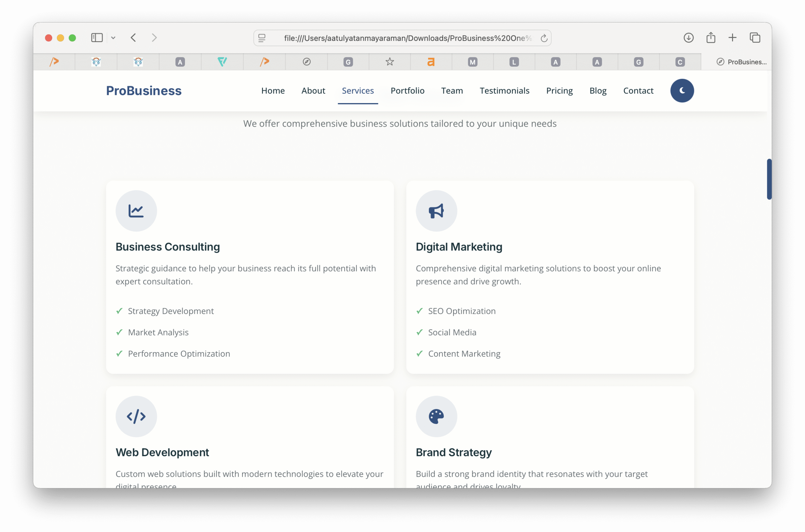Viewport: 805px width, 532px height.
Task: Go back to previous page
Action: [x=133, y=38]
